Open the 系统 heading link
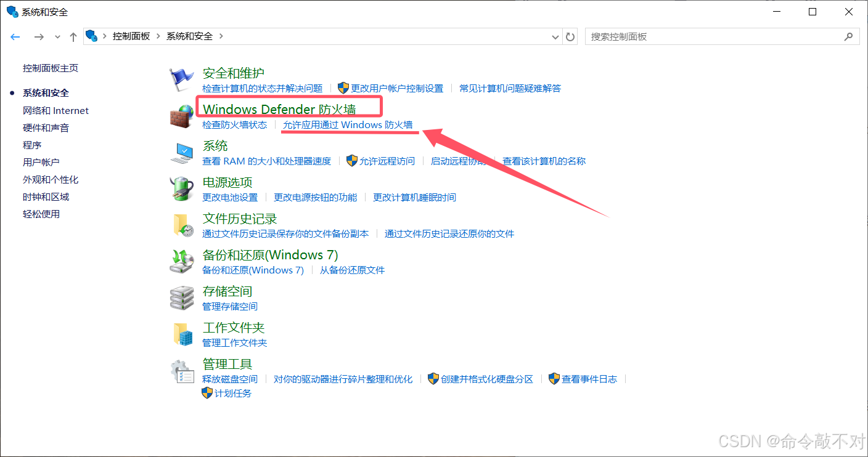The image size is (868, 457). pyautogui.click(x=215, y=146)
